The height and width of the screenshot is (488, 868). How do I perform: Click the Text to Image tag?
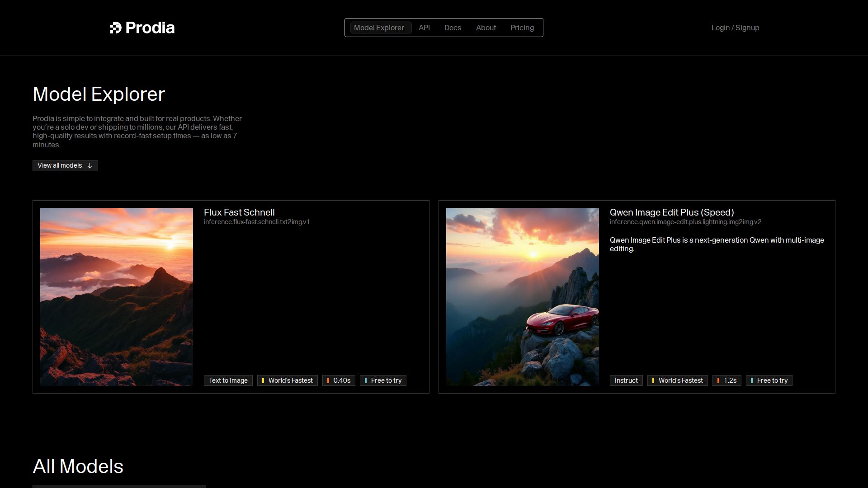228,380
